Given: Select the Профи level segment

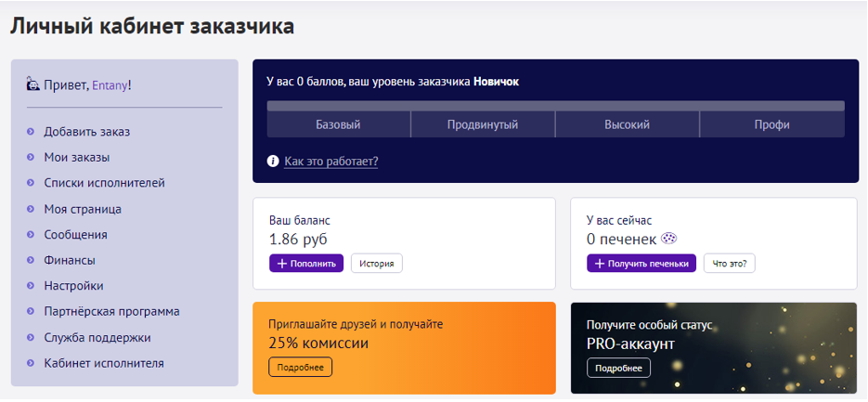Looking at the screenshot, I should tap(772, 124).
